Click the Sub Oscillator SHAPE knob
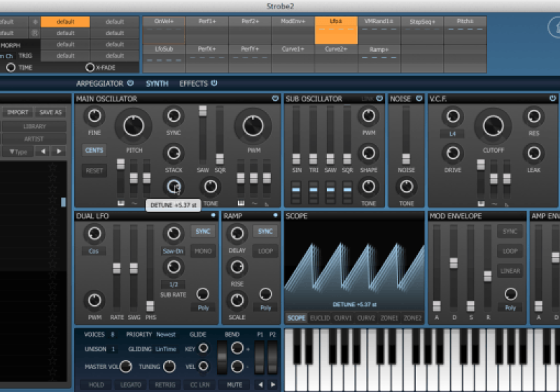This screenshot has height=392, width=560. pyautogui.click(x=367, y=153)
